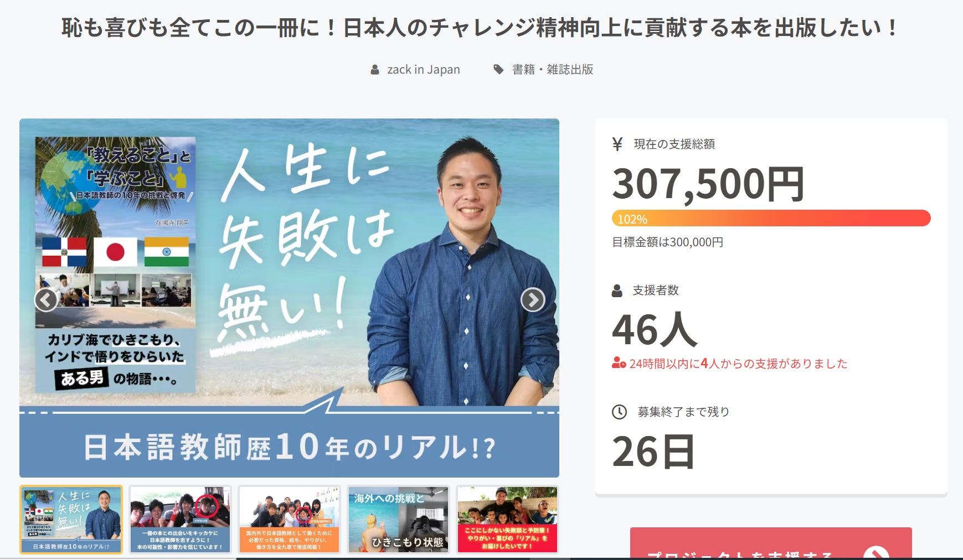Image resolution: width=963 pixels, height=560 pixels.
Task: Click the arrow icon on the red support button
Action: [876, 552]
